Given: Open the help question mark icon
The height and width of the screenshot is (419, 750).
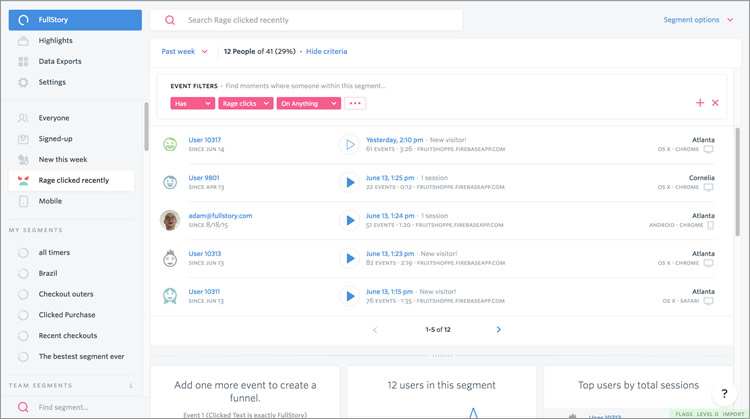Looking at the screenshot, I should point(725,394).
